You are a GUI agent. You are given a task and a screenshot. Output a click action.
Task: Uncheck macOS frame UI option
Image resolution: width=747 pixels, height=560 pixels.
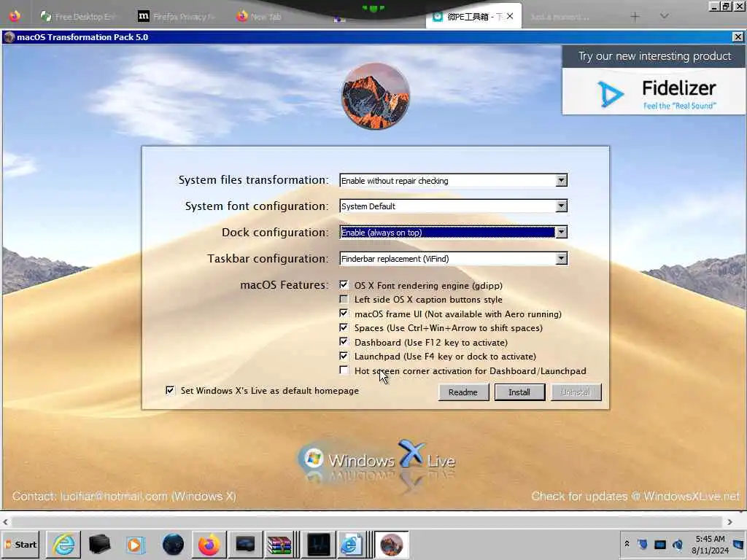pos(344,314)
